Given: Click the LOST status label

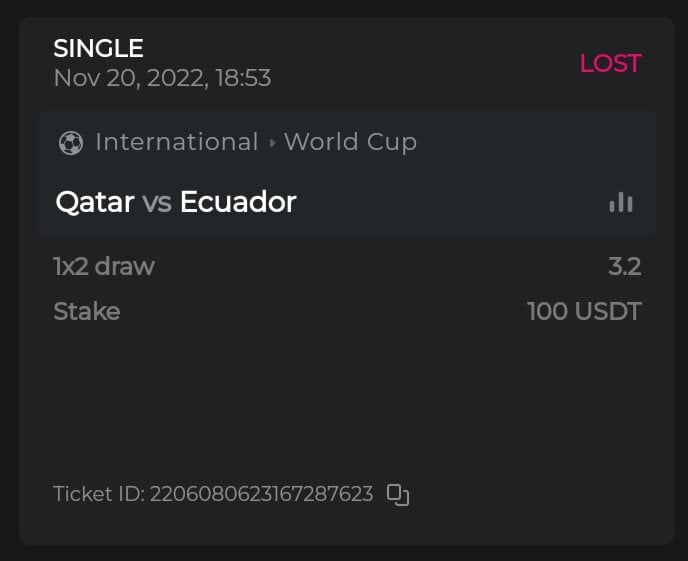Looking at the screenshot, I should (x=610, y=63).
